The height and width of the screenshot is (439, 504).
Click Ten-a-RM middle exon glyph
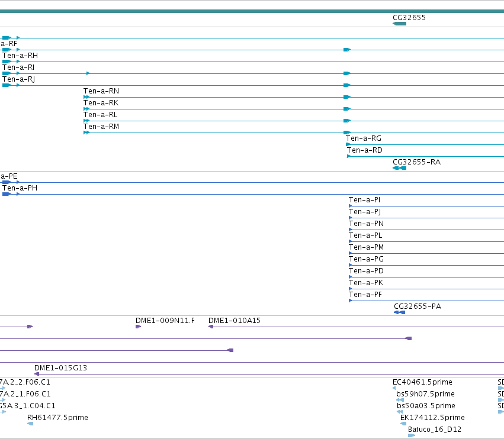(347, 133)
